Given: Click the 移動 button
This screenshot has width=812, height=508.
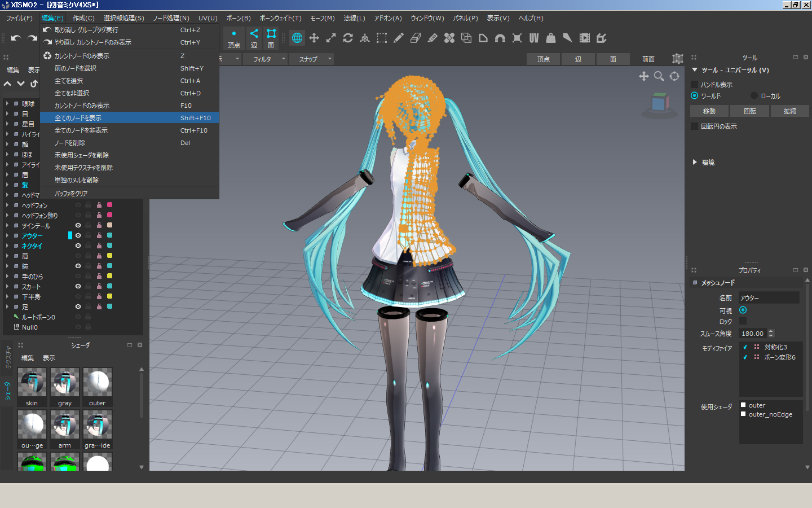Looking at the screenshot, I should 709,111.
